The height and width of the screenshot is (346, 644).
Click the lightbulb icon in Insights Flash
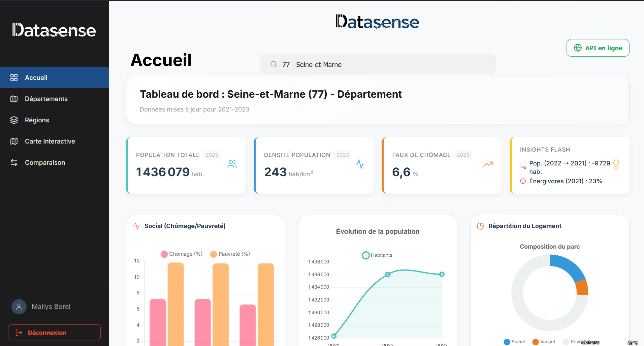(x=616, y=164)
